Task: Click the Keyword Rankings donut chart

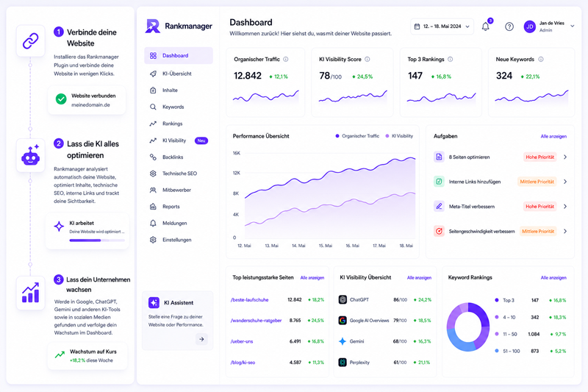Action: 468,327
